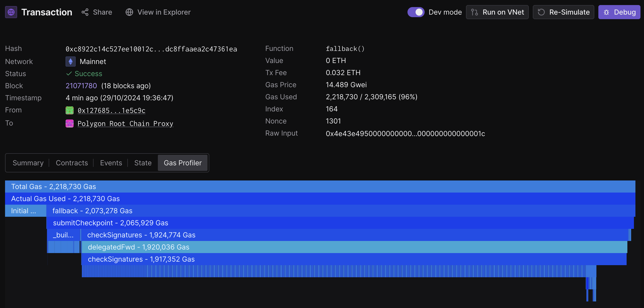Click the Re-Simulate refresh icon

(541, 12)
